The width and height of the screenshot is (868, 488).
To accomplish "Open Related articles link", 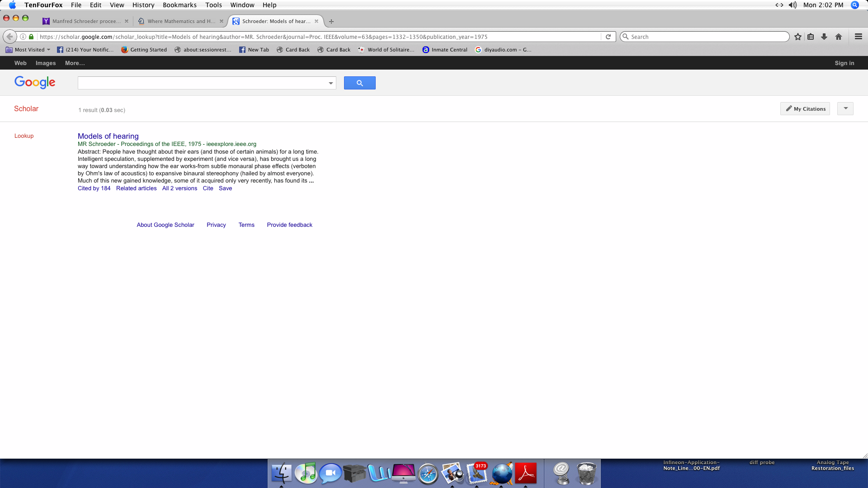I will 136,188.
